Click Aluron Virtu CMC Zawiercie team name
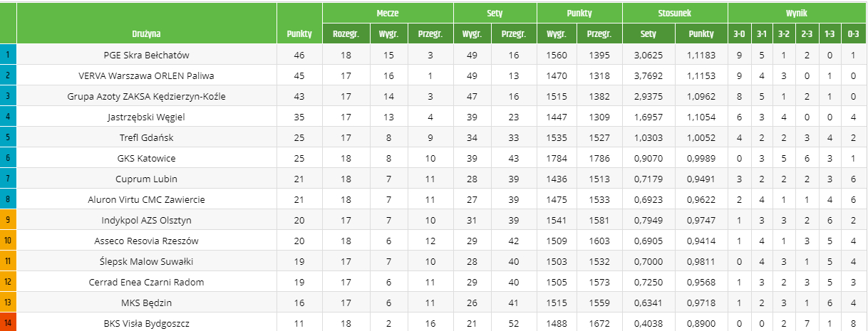The height and width of the screenshot is (331, 868). [146, 199]
